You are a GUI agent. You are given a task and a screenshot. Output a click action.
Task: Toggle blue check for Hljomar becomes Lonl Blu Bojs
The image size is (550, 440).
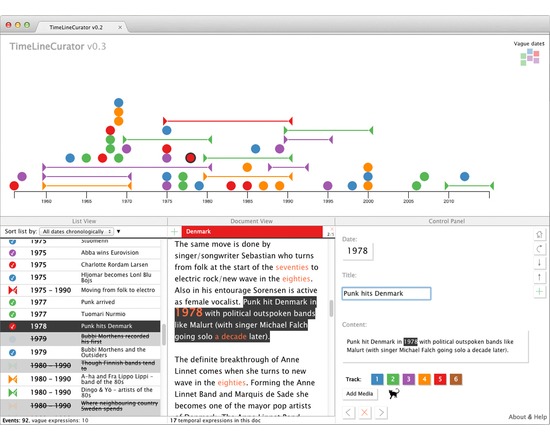[12, 278]
